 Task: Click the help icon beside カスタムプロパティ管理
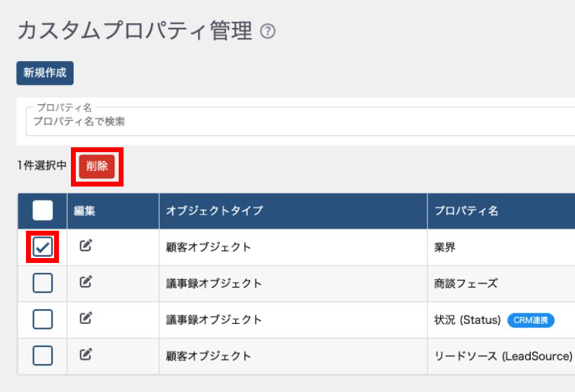click(x=267, y=32)
